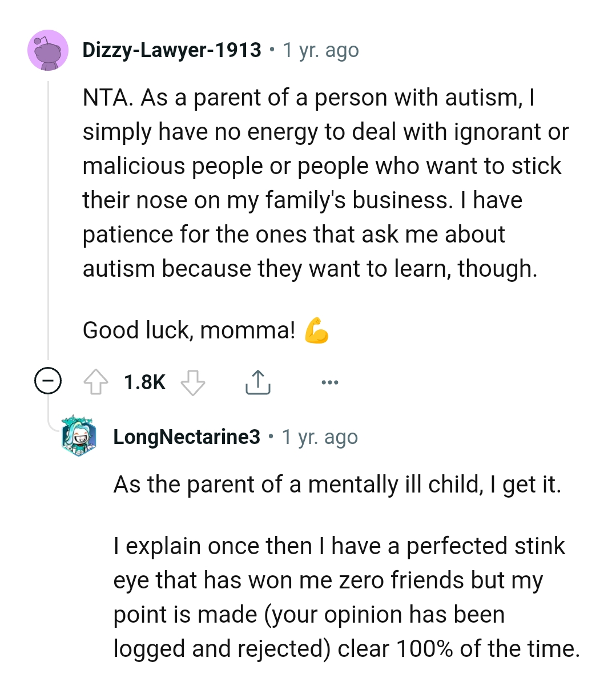Screen dimensions: 616x682
Task: Click the share icon under the comment
Action: pyautogui.click(x=258, y=382)
